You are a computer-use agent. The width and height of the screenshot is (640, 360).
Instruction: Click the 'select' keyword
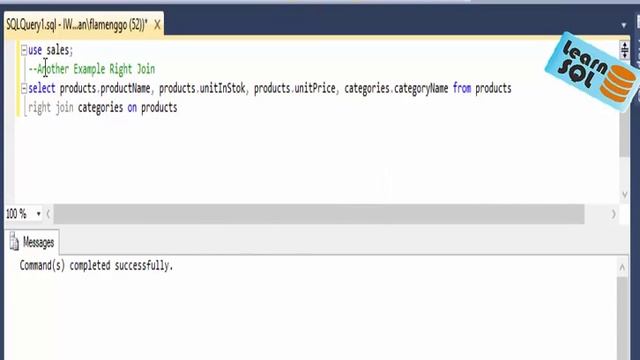click(42, 88)
